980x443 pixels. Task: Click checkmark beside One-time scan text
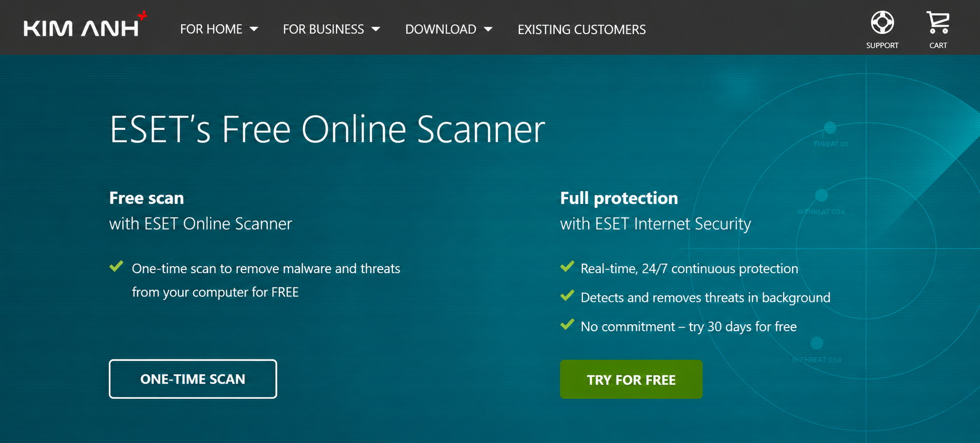[116, 266]
